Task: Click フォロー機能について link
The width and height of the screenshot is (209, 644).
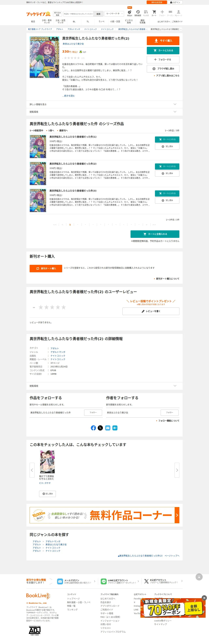Action: coord(169,421)
